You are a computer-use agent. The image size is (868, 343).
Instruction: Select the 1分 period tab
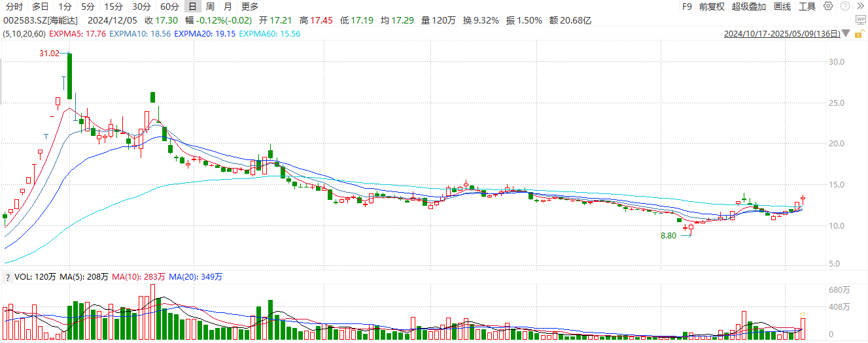tap(65, 7)
